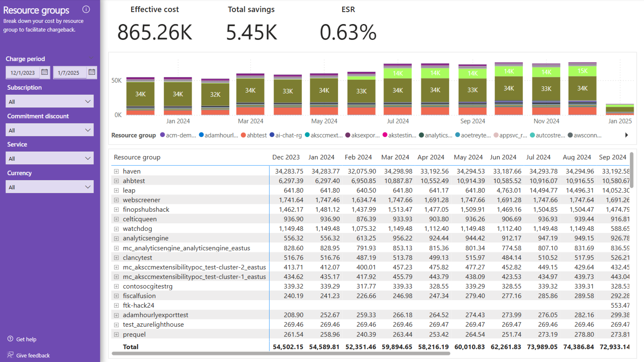The height and width of the screenshot is (362, 644).
Task: Open the Service filter dropdown
Action: (49, 158)
